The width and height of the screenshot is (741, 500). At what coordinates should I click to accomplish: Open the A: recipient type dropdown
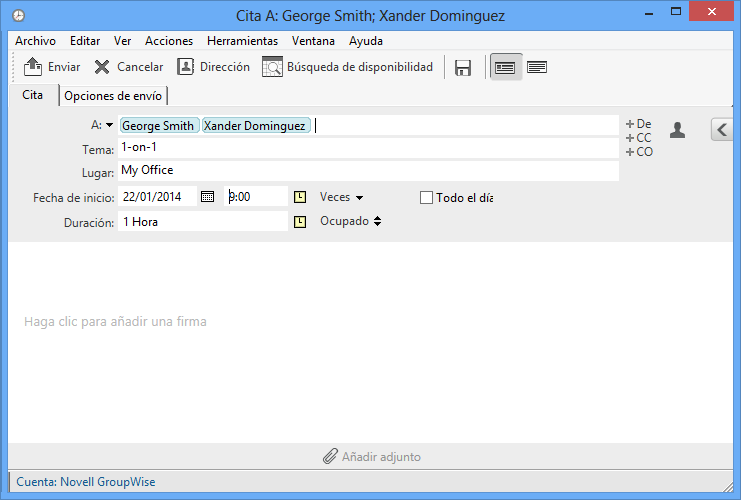(109, 125)
